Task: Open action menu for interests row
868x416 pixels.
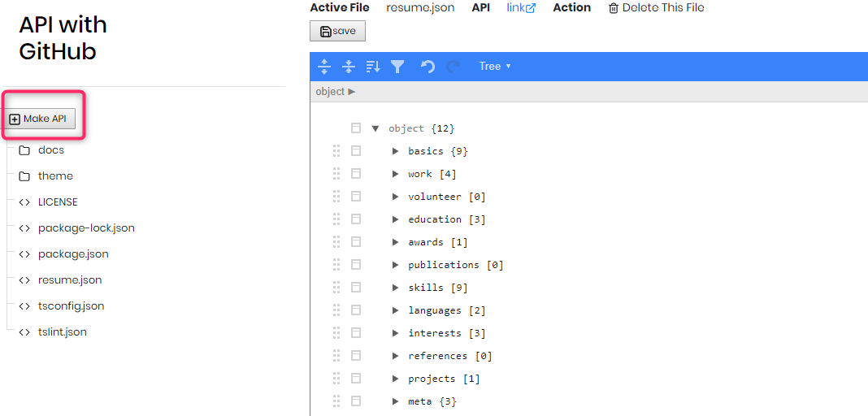Action: tap(356, 333)
